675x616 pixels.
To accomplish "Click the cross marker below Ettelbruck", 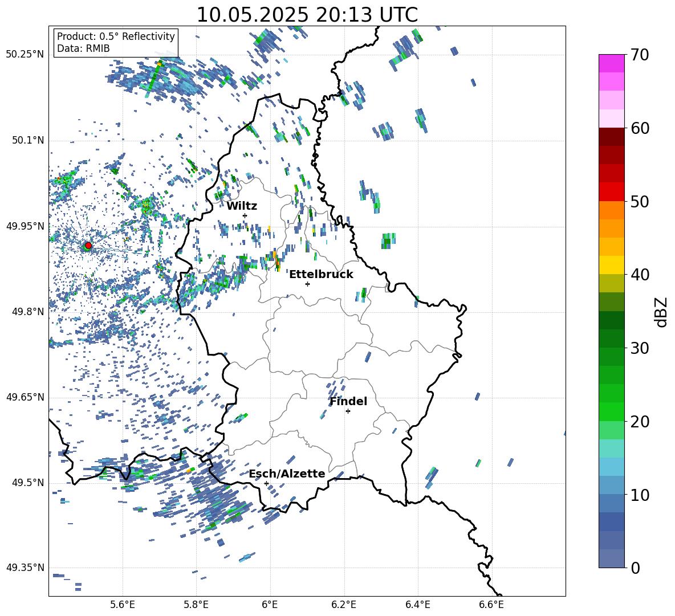I will pyautogui.click(x=307, y=284).
